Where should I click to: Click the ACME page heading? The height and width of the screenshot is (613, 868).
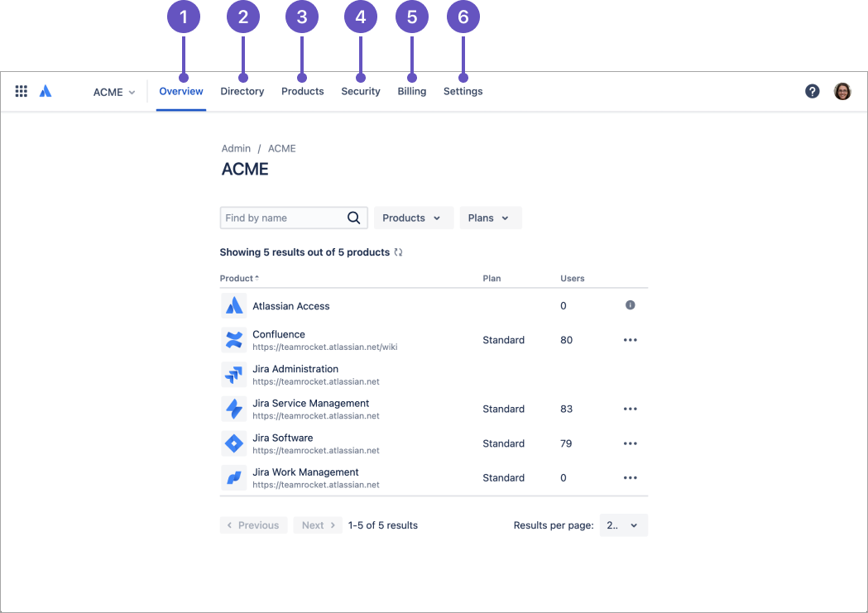click(x=245, y=170)
